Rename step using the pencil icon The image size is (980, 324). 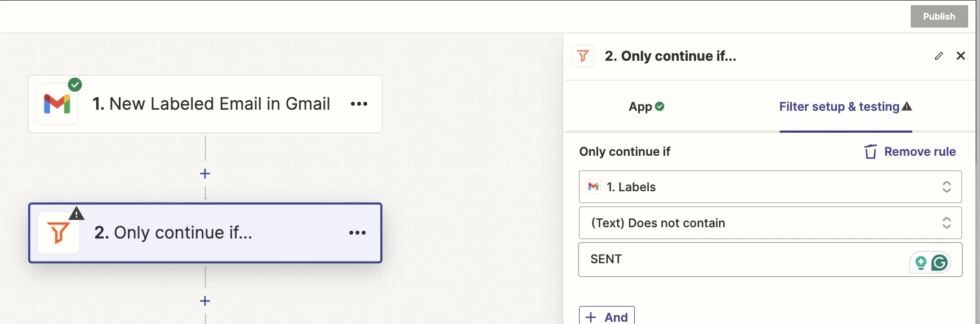click(939, 56)
